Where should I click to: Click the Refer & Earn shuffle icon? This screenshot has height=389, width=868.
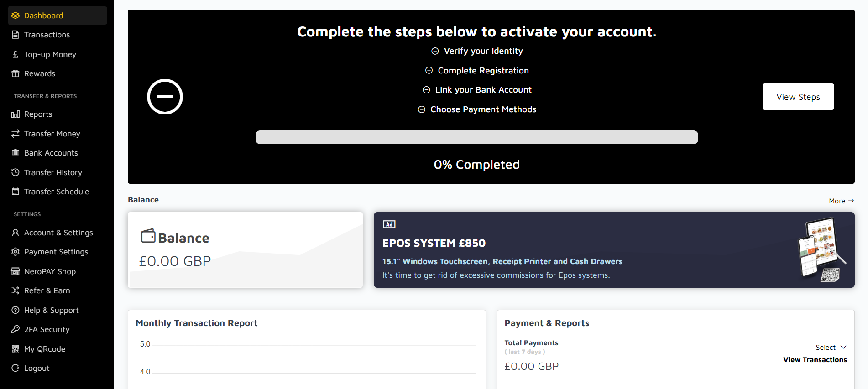16,290
